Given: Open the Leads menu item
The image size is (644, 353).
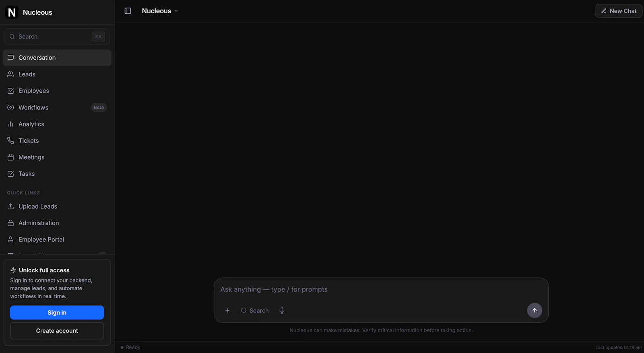Looking at the screenshot, I should (x=57, y=74).
